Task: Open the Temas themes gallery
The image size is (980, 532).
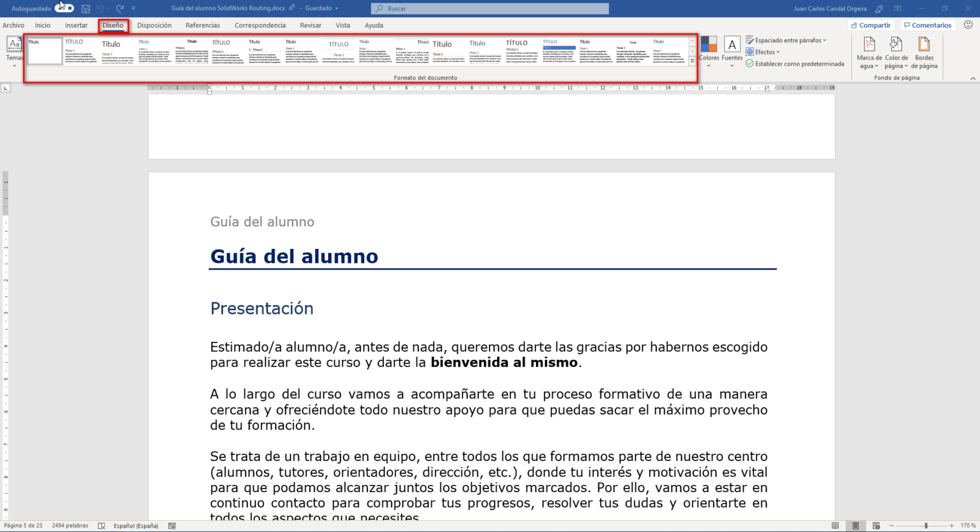Action: pos(14,50)
